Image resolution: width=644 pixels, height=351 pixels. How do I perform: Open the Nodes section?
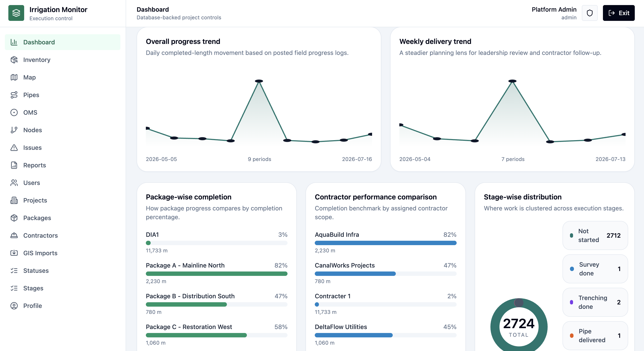pyautogui.click(x=63, y=130)
